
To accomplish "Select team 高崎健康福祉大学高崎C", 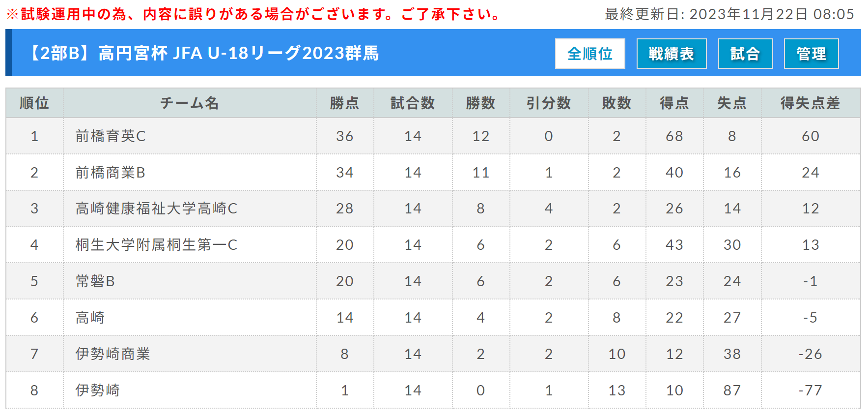I will tap(156, 209).
